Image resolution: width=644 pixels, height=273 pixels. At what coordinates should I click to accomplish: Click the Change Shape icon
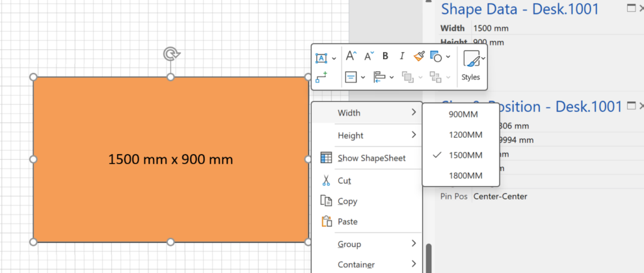(436, 56)
